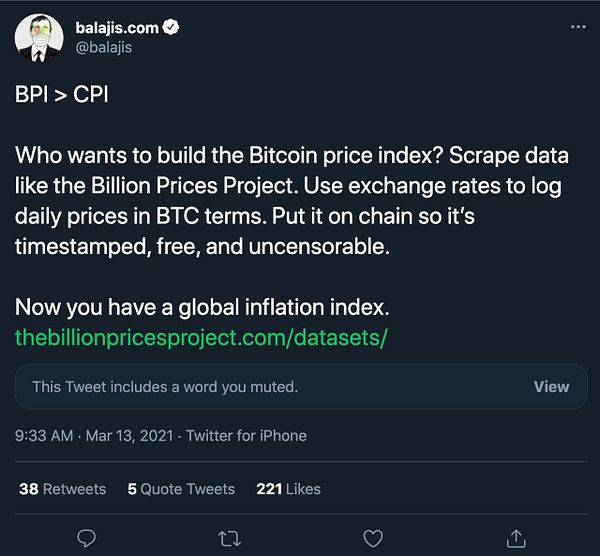Show the 221 Likes list
This screenshot has height=556, width=600.
(288, 489)
